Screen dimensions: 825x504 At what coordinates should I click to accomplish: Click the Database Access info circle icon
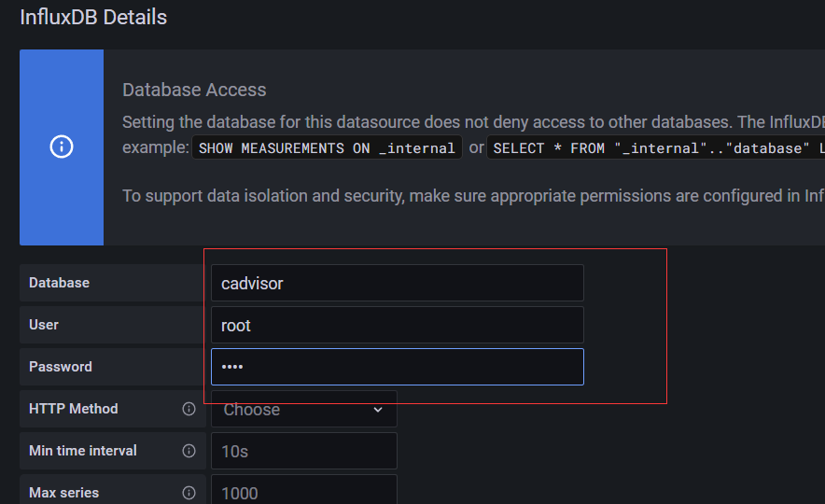[x=62, y=147]
